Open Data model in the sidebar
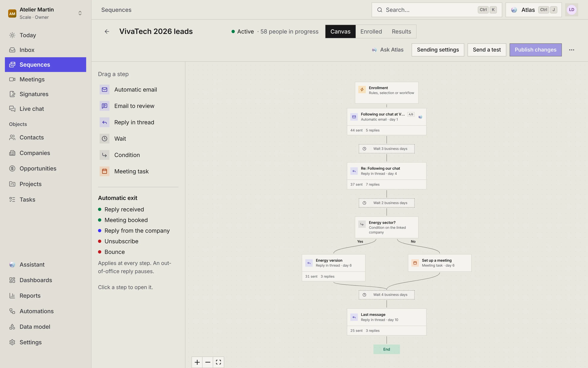 [x=46, y=327]
